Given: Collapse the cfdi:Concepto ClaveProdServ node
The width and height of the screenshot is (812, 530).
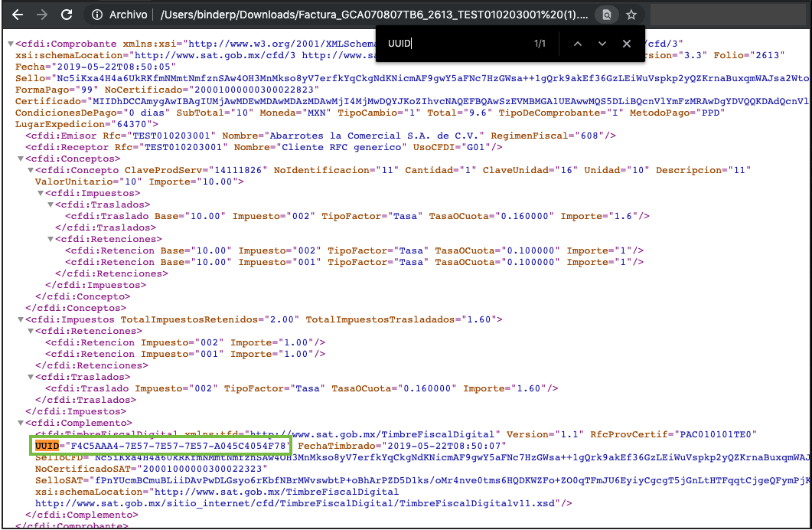Looking at the screenshot, I should (x=30, y=170).
